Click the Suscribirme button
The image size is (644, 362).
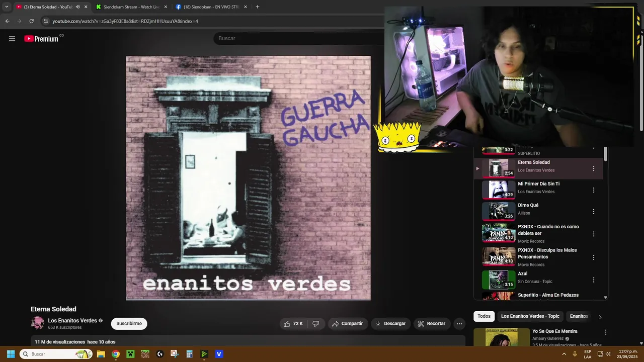tap(129, 324)
